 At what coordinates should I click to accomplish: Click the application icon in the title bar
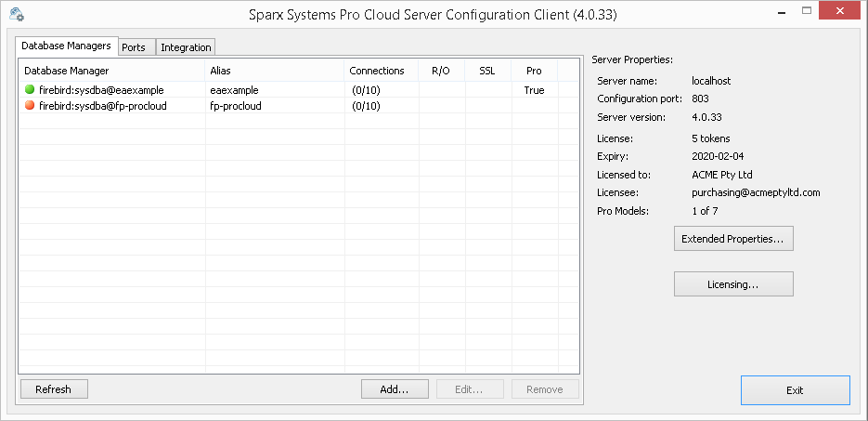[17, 13]
